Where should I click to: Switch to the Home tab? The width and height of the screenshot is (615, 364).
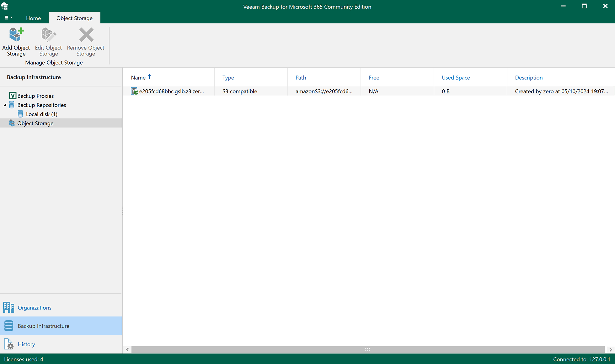[x=33, y=18]
